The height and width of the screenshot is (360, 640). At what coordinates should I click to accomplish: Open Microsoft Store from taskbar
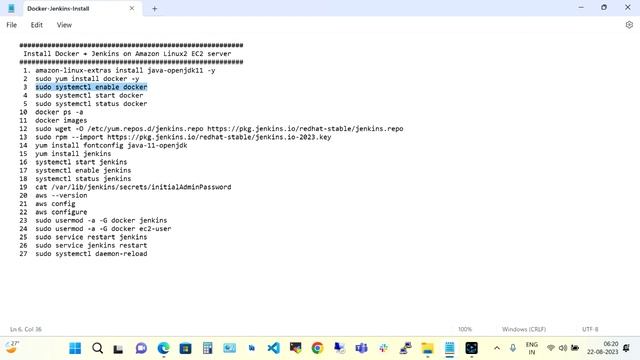click(x=185, y=348)
